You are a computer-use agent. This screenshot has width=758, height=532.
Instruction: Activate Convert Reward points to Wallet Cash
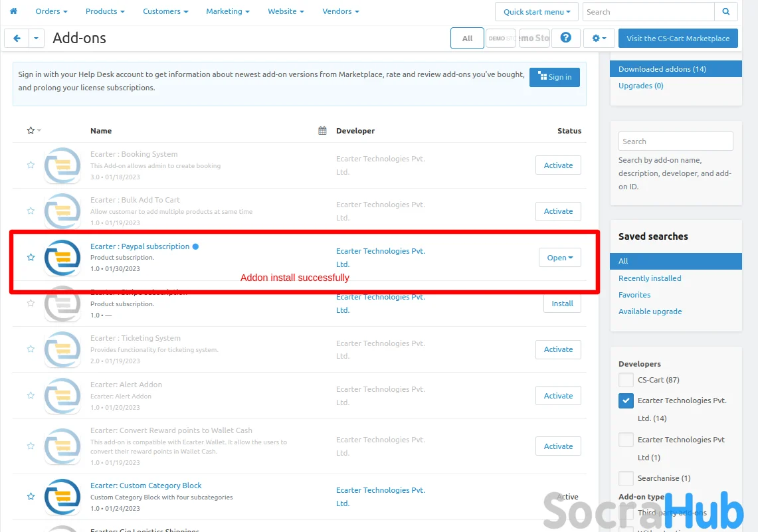tap(558, 446)
